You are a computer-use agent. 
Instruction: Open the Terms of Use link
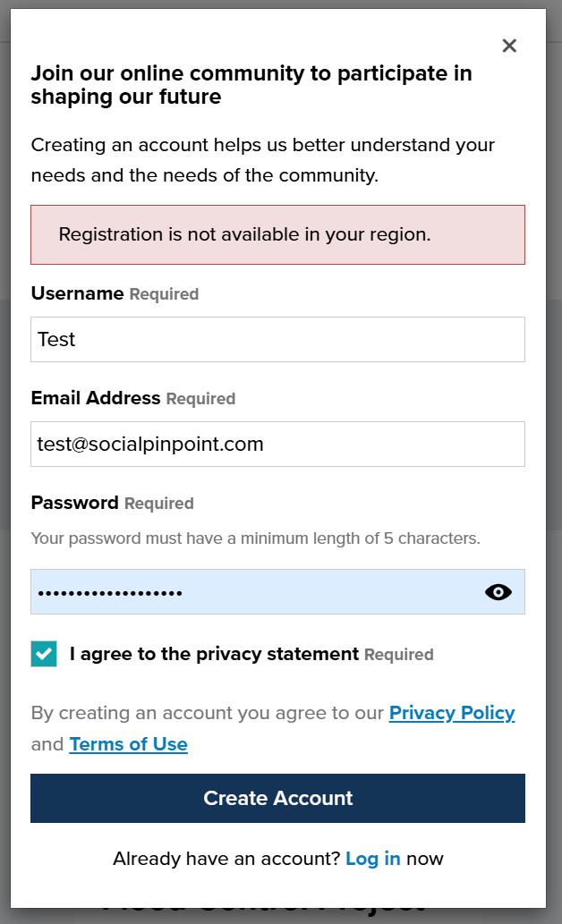click(x=128, y=744)
